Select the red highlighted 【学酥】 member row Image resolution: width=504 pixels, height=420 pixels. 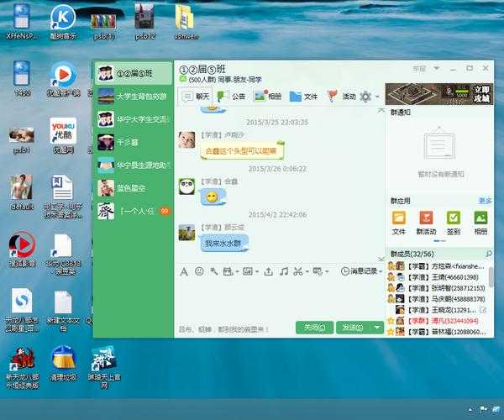[438, 321]
